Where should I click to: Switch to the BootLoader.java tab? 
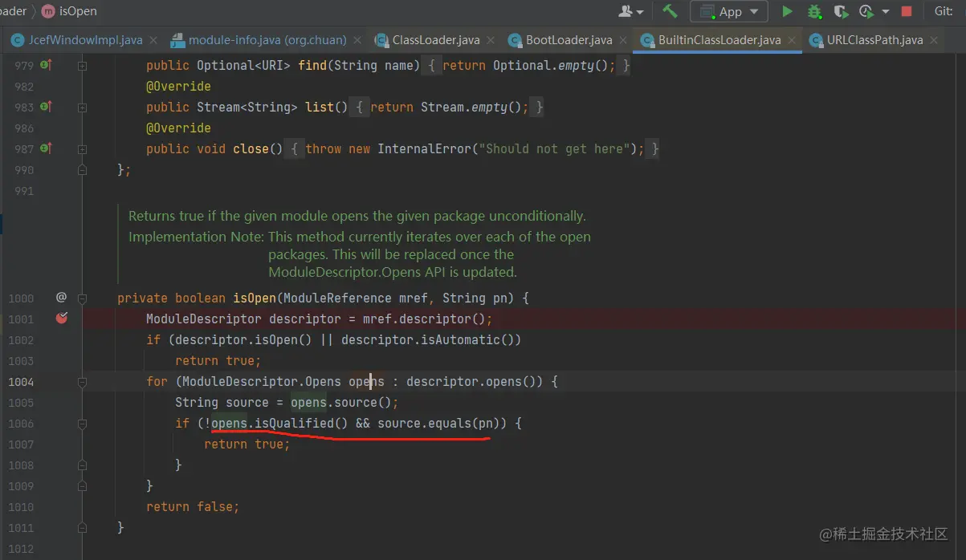569,39
